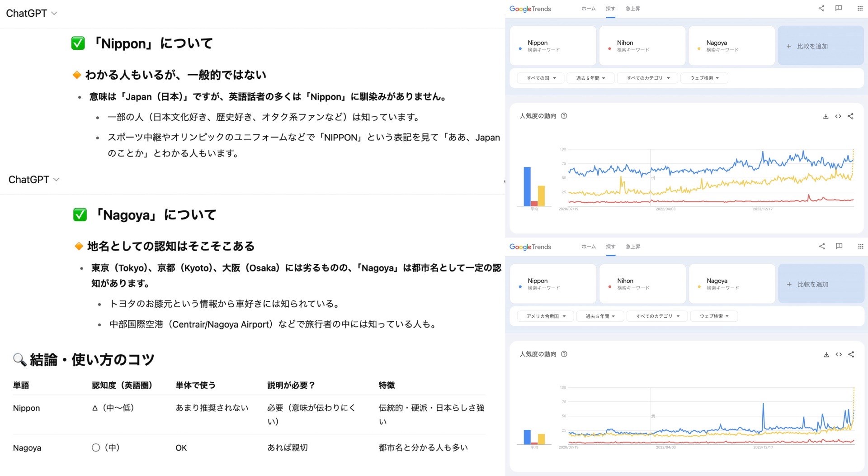The height and width of the screenshot is (476, 868).
Task: Click orange diamond beside わかる人もいるが
Action: (77, 75)
